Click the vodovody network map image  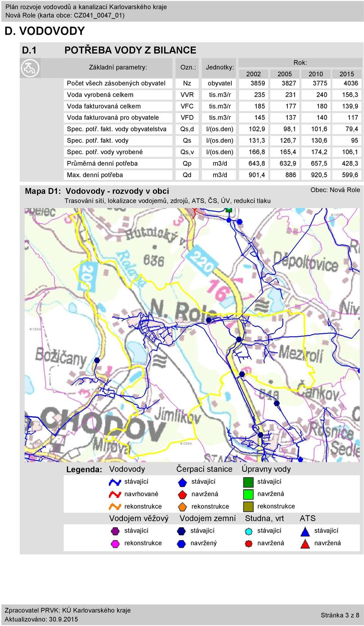click(x=192, y=335)
